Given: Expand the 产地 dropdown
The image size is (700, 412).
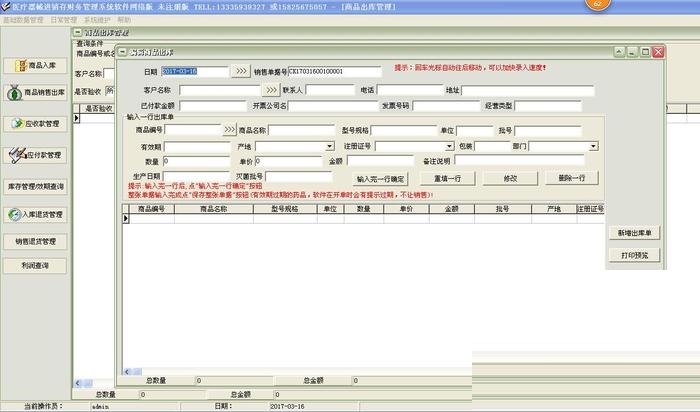Looking at the screenshot, I should 330,146.
